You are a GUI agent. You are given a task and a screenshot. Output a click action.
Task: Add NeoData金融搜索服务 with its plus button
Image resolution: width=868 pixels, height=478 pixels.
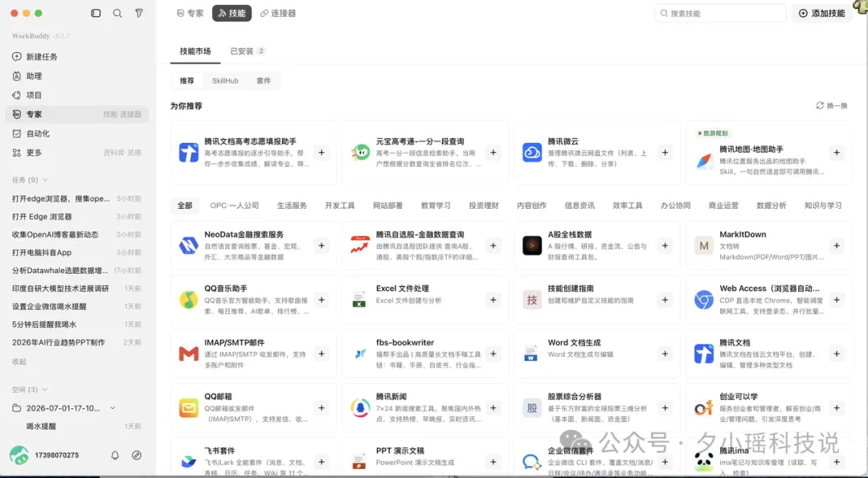pyautogui.click(x=321, y=245)
